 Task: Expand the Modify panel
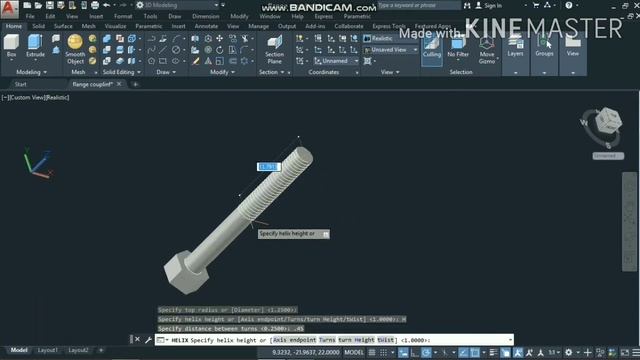coord(222,72)
